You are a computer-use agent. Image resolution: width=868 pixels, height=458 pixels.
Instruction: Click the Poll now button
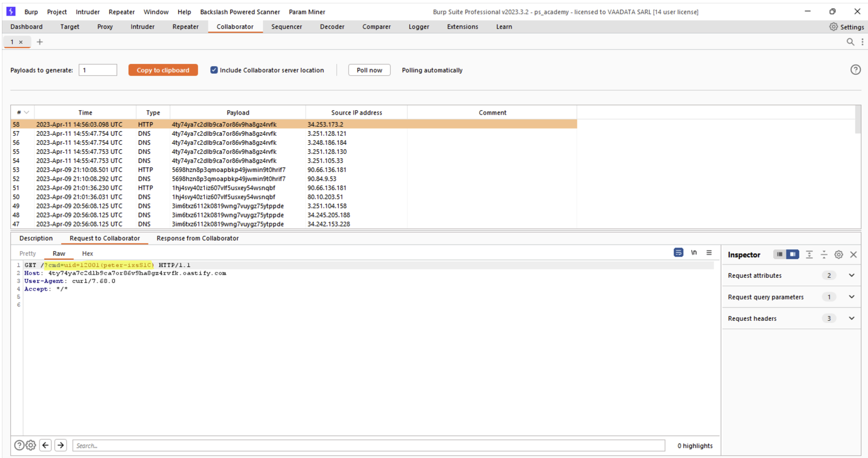369,70
